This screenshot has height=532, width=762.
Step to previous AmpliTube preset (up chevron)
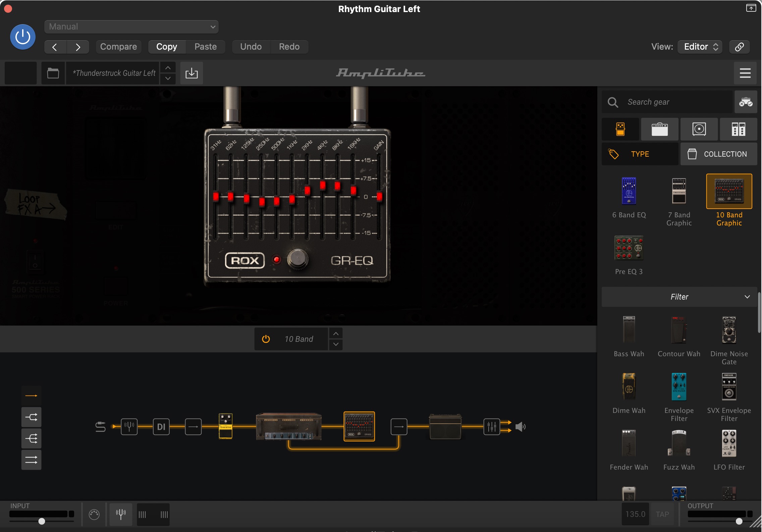[x=168, y=68]
